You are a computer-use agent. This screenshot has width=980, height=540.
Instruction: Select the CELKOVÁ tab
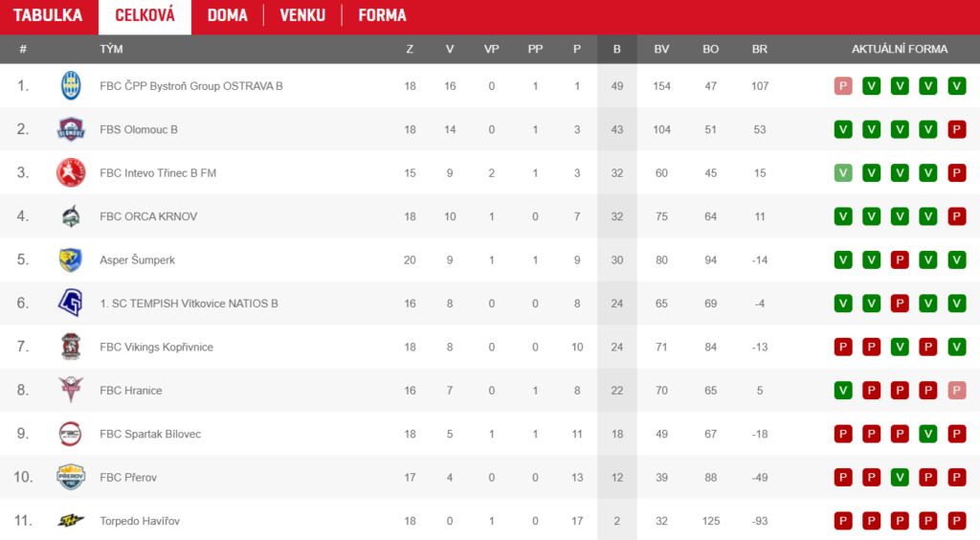(145, 15)
